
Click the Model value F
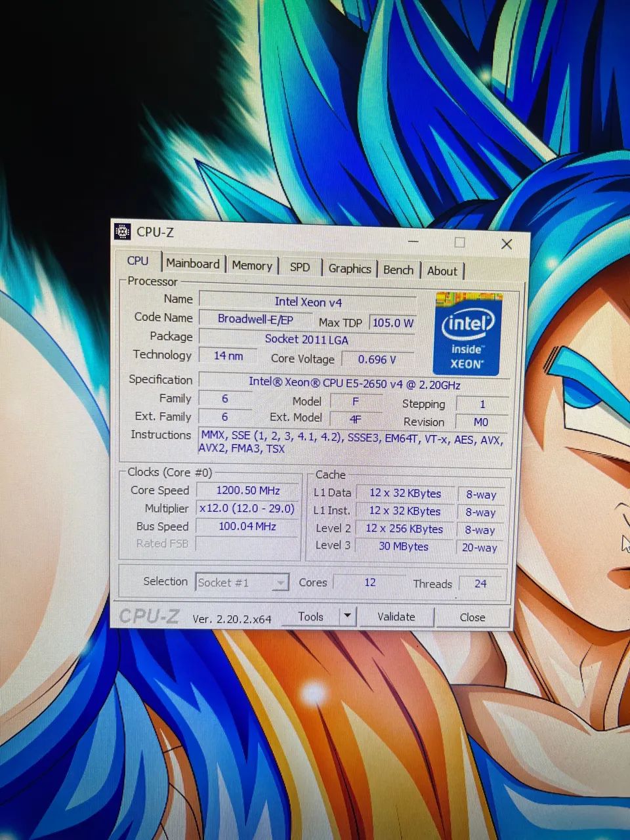pyautogui.click(x=356, y=402)
